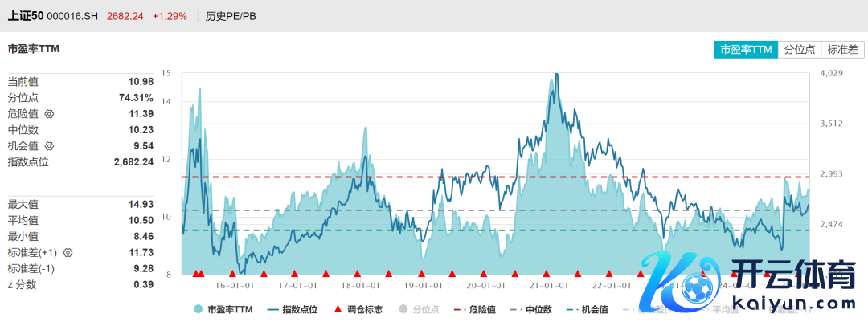
Task: Click gear icon beside 标准差(+1)
Action: coord(68,253)
